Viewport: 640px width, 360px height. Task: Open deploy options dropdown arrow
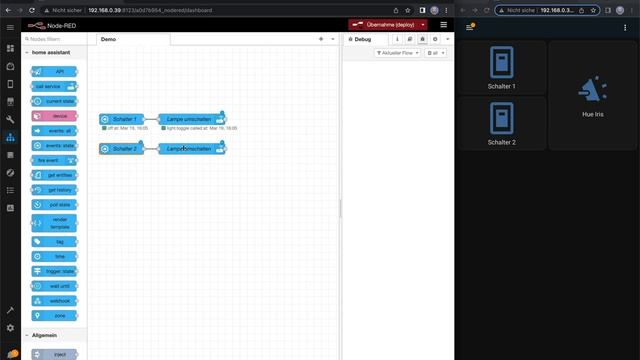pyautogui.click(x=423, y=25)
